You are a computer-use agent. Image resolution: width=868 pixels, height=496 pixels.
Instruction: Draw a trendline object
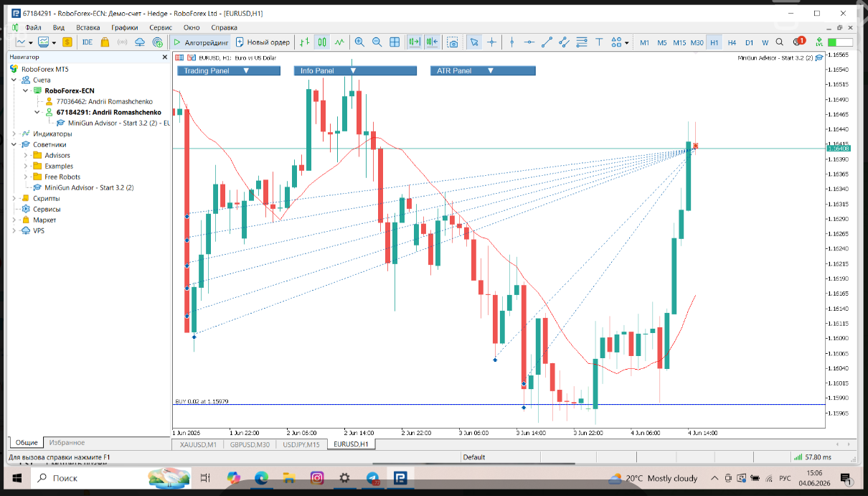tap(547, 42)
